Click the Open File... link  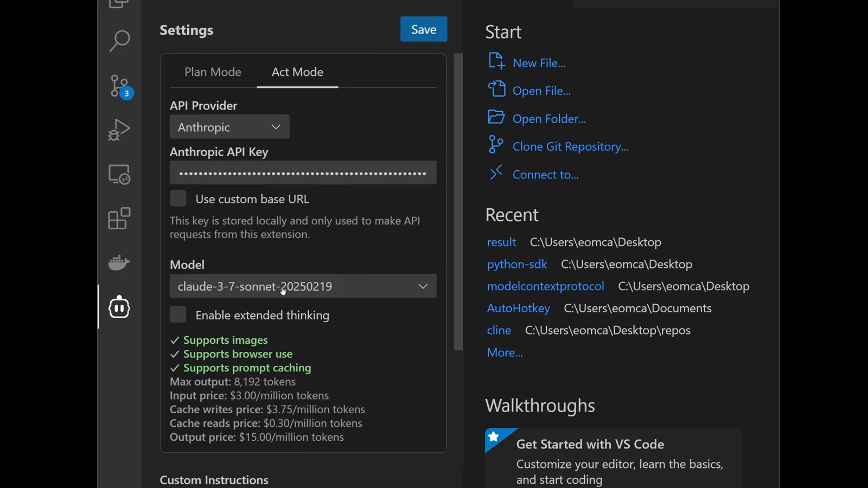(x=541, y=91)
